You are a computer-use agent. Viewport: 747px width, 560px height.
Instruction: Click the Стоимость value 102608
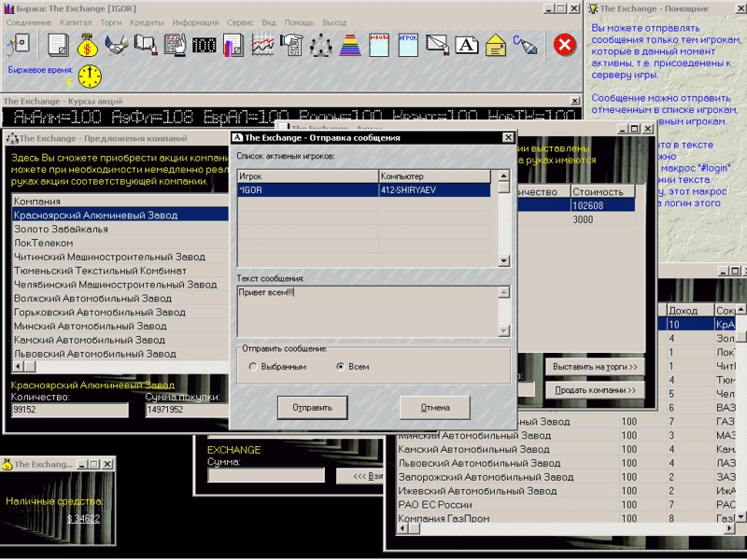[602, 205]
